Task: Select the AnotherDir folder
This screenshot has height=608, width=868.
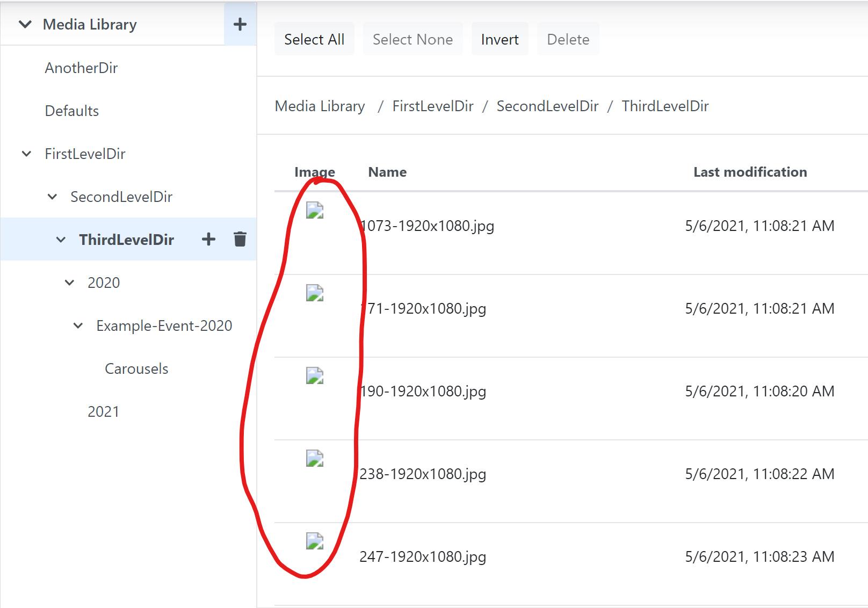Action: [x=81, y=68]
